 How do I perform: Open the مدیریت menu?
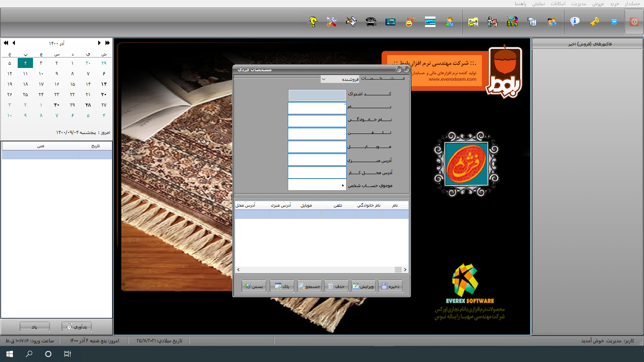pyautogui.click(x=578, y=4)
